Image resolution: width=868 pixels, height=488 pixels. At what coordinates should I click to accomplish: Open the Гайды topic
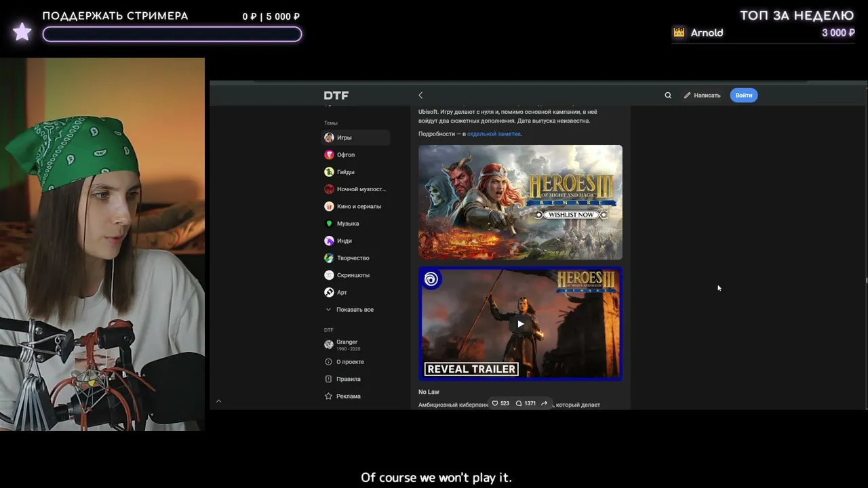[355, 172]
